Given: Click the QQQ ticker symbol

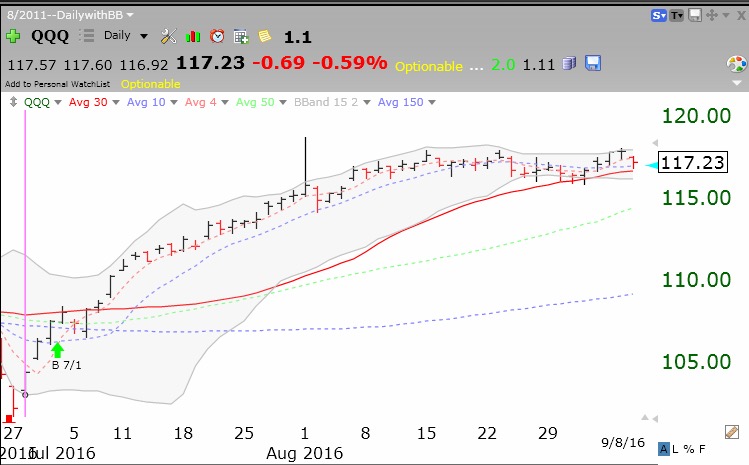Looking at the screenshot, I should point(50,36).
